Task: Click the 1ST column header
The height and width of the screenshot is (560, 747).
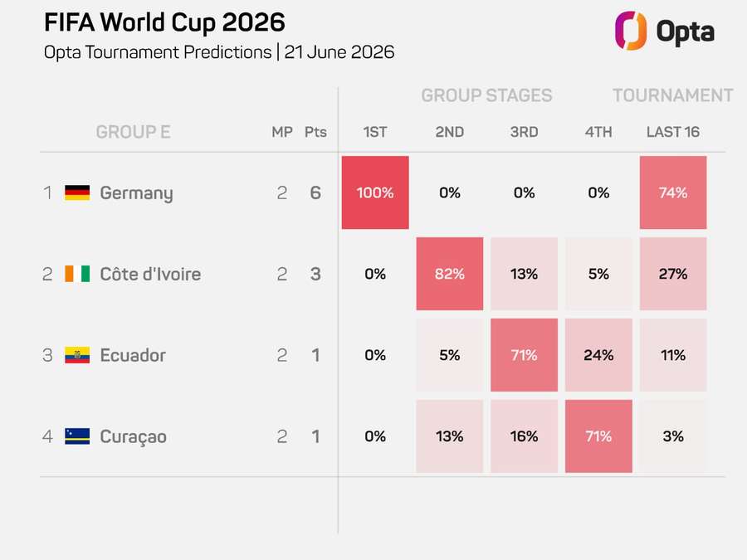Action: [375, 132]
